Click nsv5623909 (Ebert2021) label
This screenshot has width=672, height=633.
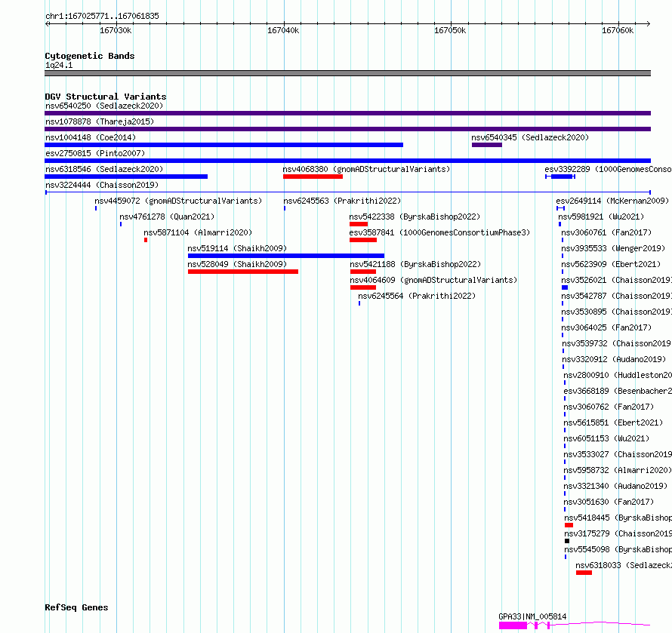(611, 264)
